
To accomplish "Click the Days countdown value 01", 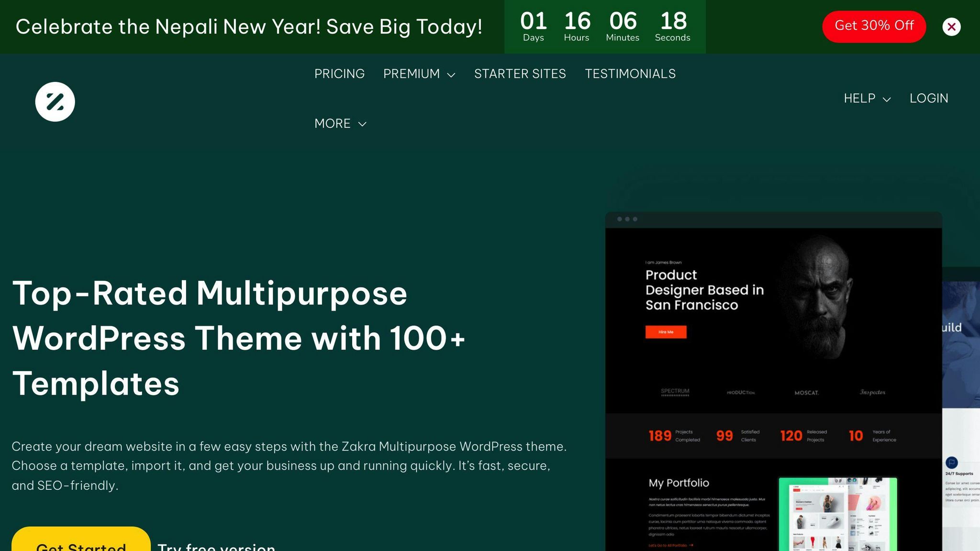I will click(533, 21).
